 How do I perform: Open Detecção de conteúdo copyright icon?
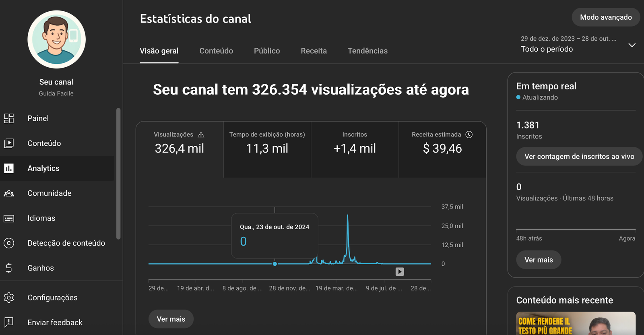pos(9,243)
